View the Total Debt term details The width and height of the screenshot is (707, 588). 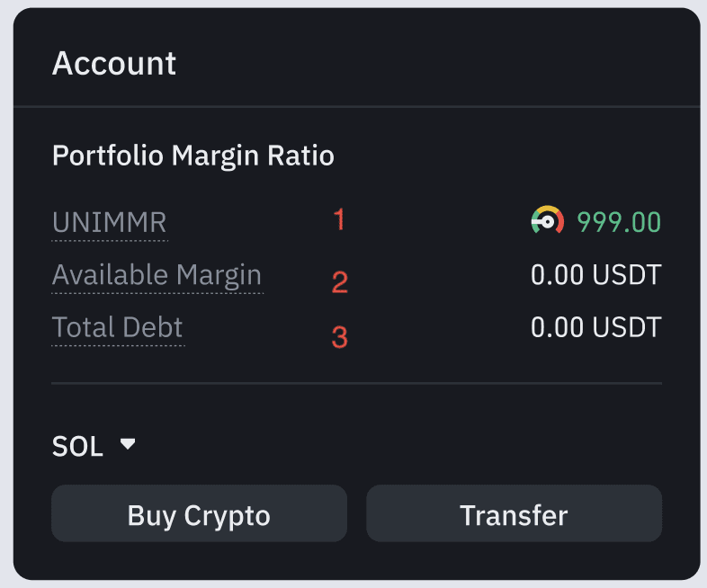point(118,327)
